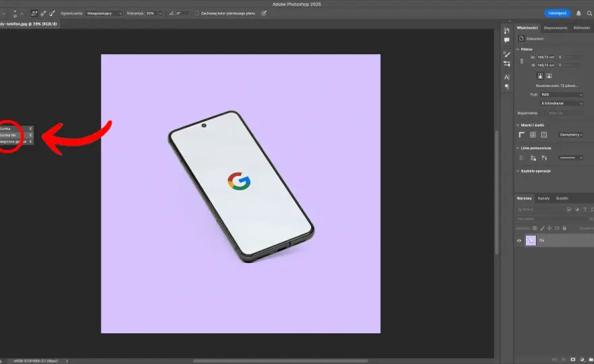
Task: Toggle the grid icon under Miarki i siatki
Action: click(533, 135)
